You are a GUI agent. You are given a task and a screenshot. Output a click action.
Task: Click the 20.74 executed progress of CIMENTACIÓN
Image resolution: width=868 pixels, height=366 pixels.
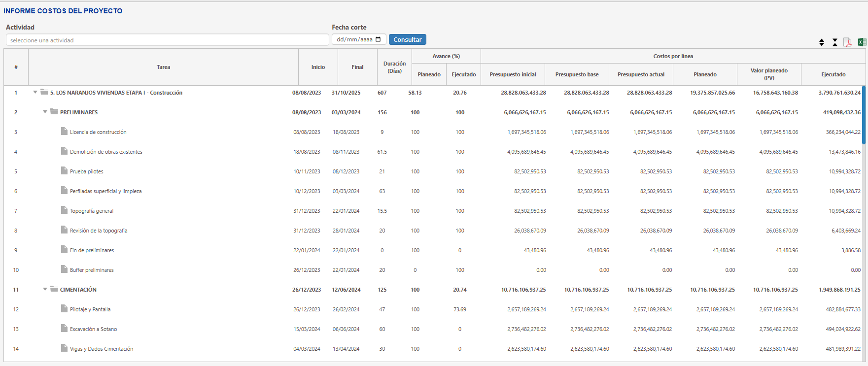point(460,290)
